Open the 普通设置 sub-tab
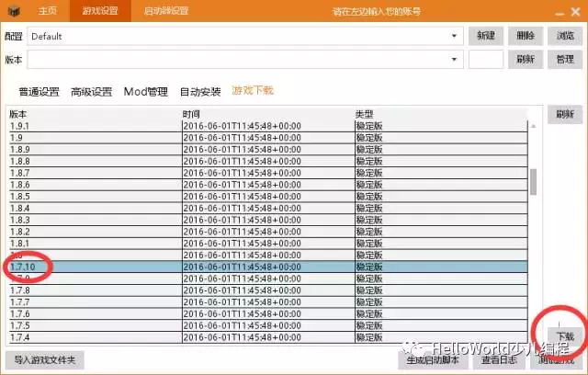This screenshot has height=375, width=588. click(x=39, y=92)
